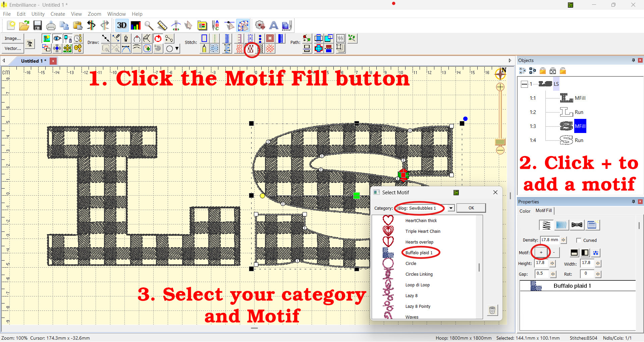644x342 pixels.
Task: Collapse the LS object tree node
Action: click(524, 84)
